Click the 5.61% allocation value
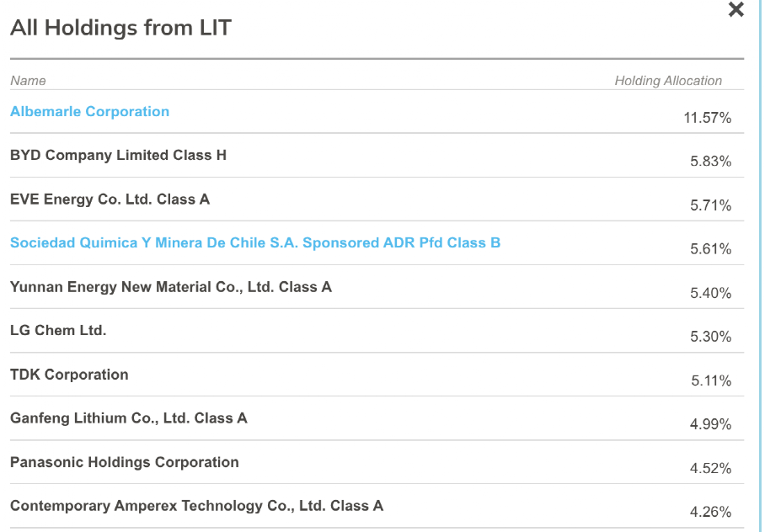The width and height of the screenshot is (765, 532). pos(710,249)
